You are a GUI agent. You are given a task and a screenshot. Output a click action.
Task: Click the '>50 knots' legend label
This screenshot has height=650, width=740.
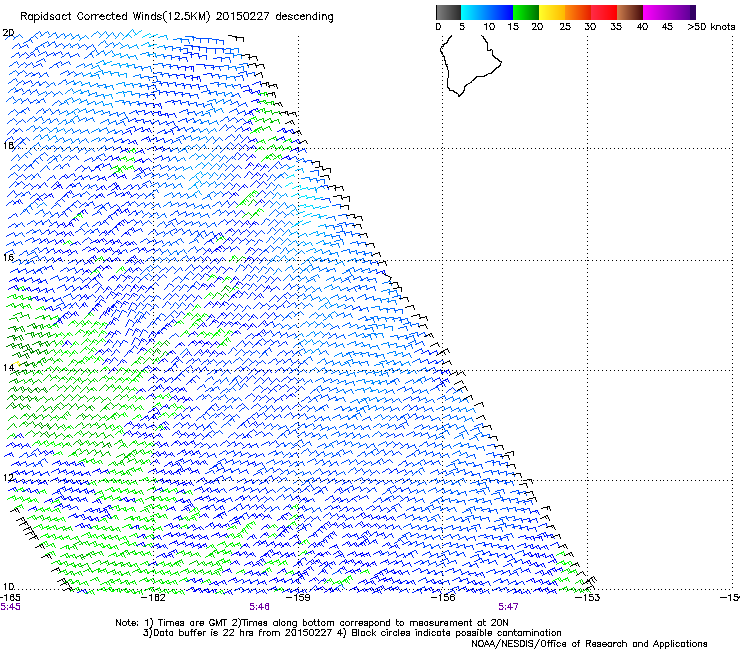tap(711, 27)
